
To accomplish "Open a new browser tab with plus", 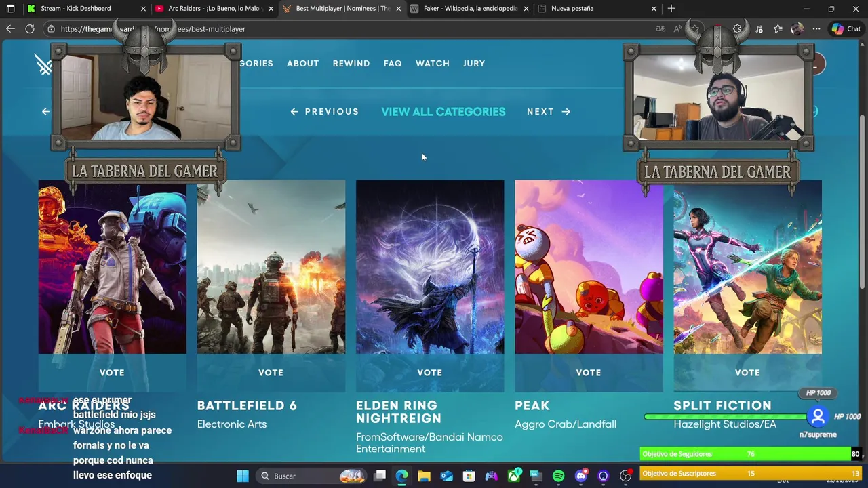I will tap(671, 9).
